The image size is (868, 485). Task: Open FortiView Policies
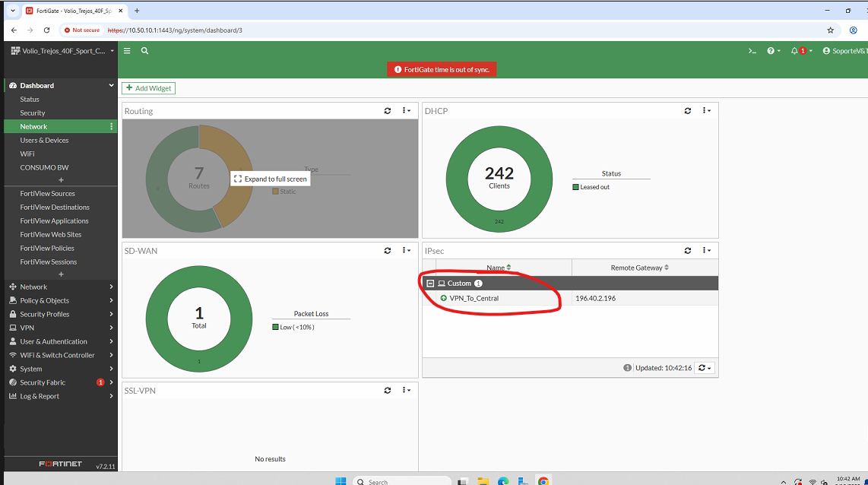pos(47,249)
